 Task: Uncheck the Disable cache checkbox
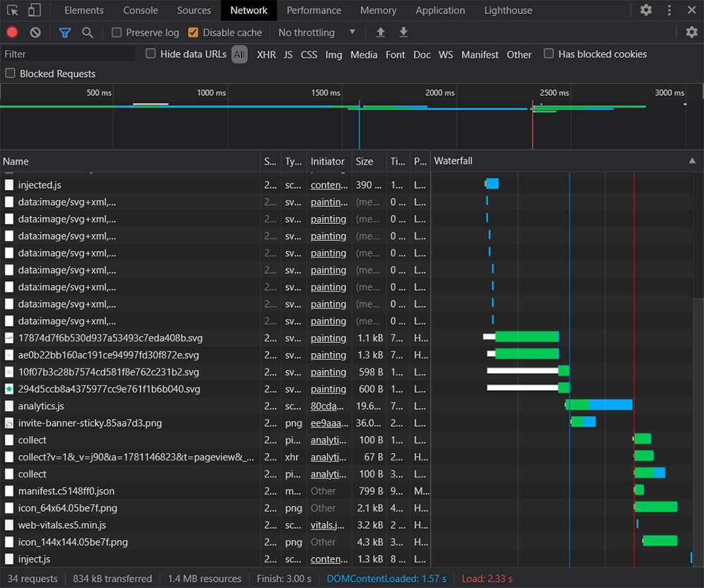pos(194,32)
